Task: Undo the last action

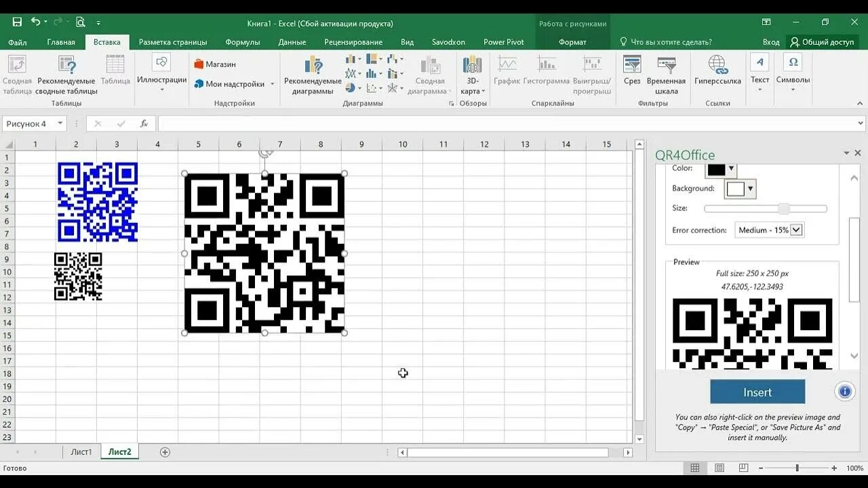Action: pyautogui.click(x=36, y=22)
